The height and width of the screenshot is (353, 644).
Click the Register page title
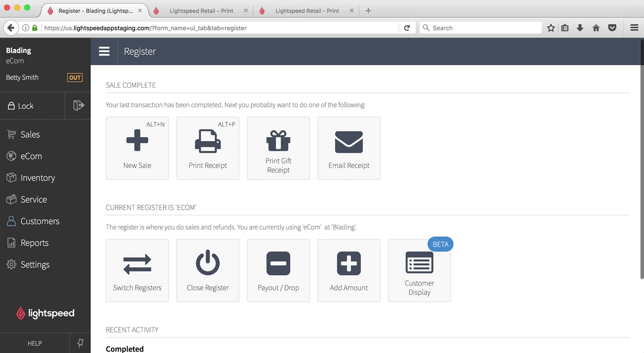[x=140, y=51]
